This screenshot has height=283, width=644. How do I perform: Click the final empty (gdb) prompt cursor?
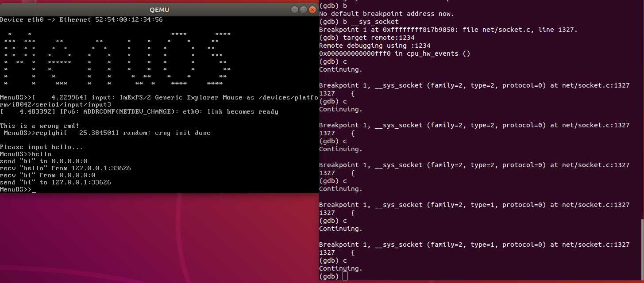(x=345, y=276)
